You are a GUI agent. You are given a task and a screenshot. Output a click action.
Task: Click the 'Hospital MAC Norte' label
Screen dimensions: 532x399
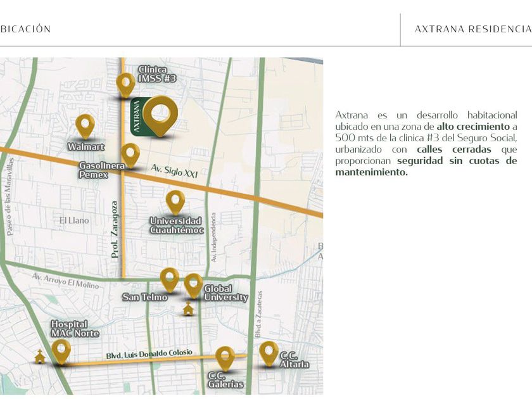coord(75,329)
